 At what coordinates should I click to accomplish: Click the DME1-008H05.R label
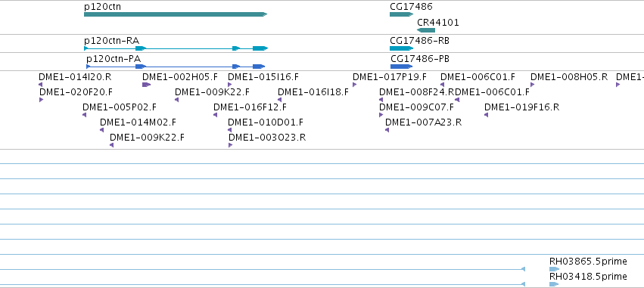pos(569,76)
